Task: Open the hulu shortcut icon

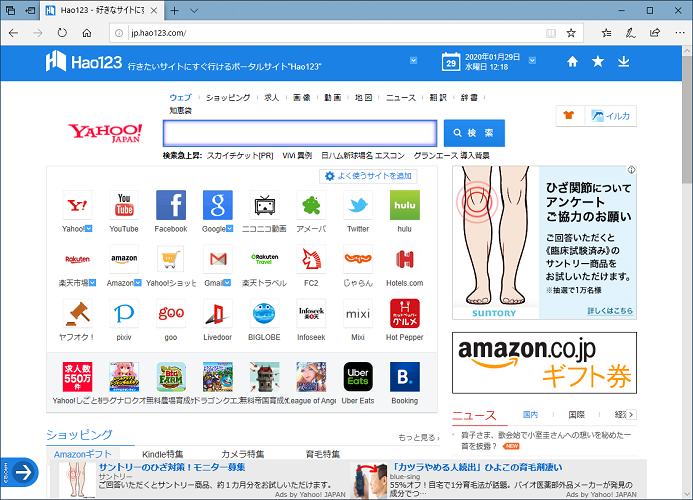Action: click(x=405, y=205)
